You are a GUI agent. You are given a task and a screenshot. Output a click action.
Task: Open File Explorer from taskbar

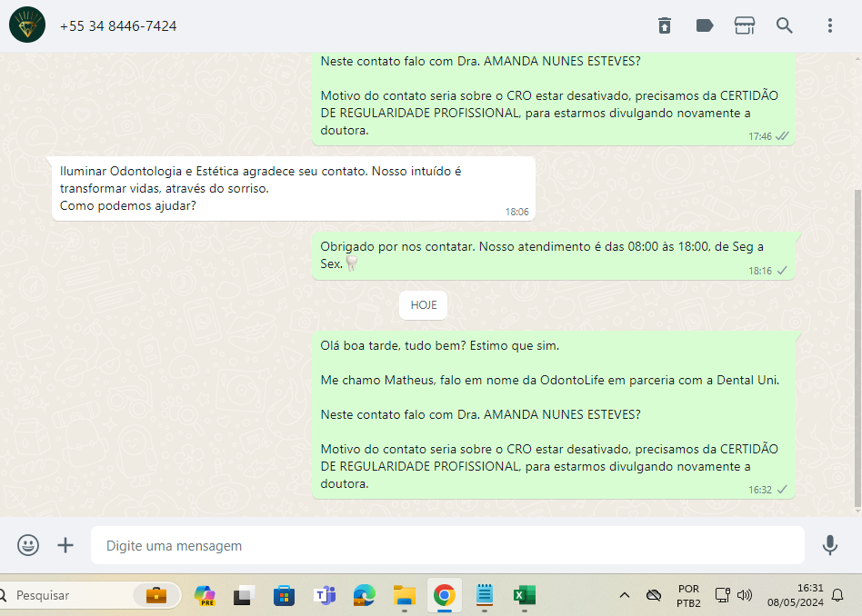click(x=404, y=595)
